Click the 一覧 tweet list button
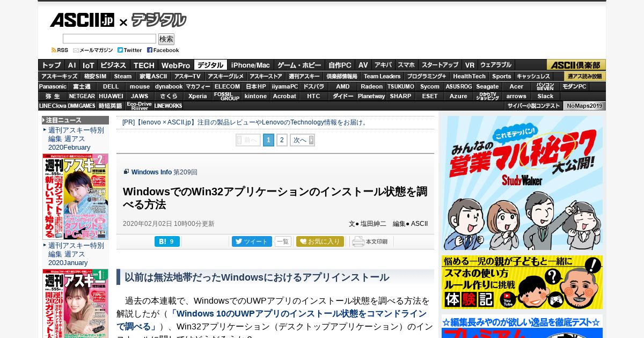 pos(283,241)
